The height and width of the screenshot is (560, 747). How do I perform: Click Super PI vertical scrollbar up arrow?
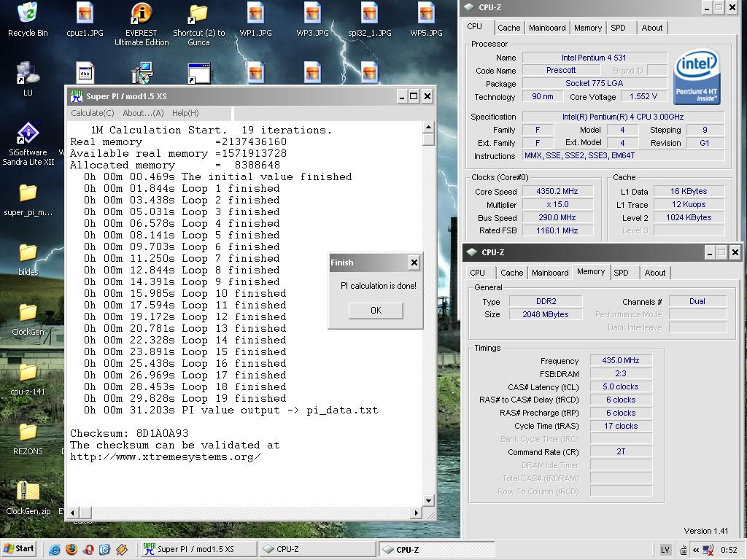(428, 127)
